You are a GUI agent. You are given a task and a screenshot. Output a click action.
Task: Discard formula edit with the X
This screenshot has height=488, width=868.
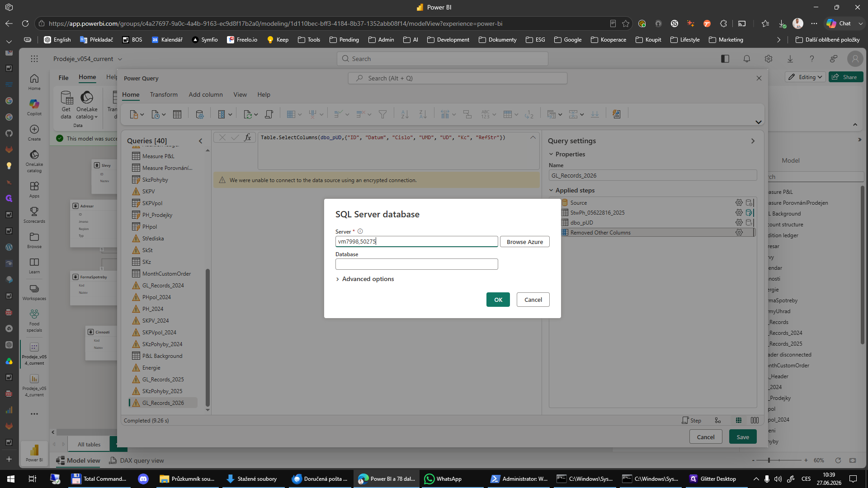222,137
